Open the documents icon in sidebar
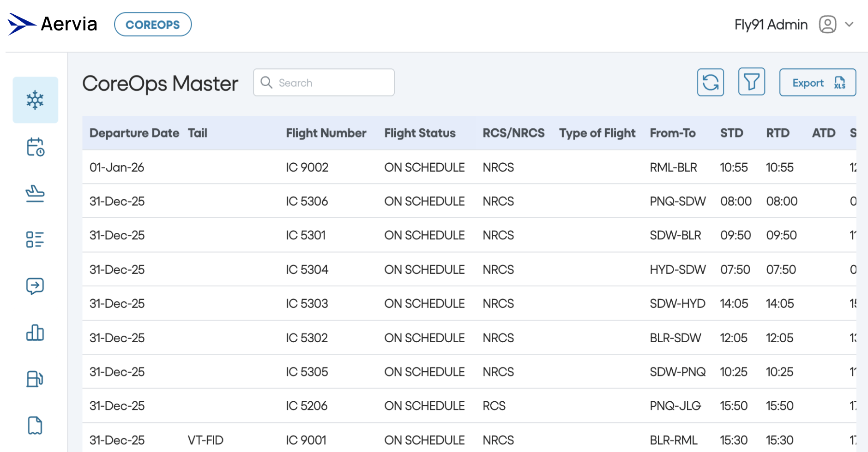Screen dimensions: 868x452 click(35, 426)
